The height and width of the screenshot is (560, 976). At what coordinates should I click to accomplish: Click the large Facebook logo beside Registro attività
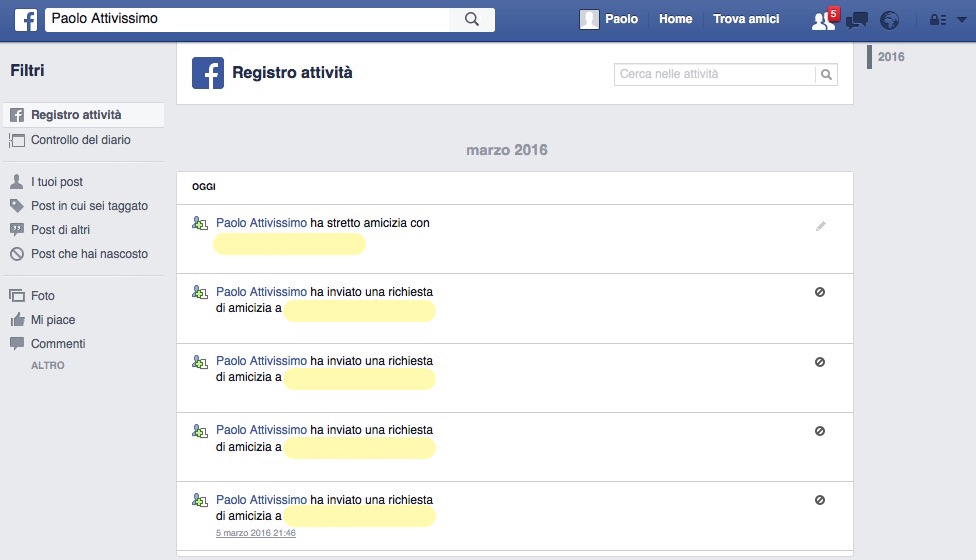[x=208, y=73]
